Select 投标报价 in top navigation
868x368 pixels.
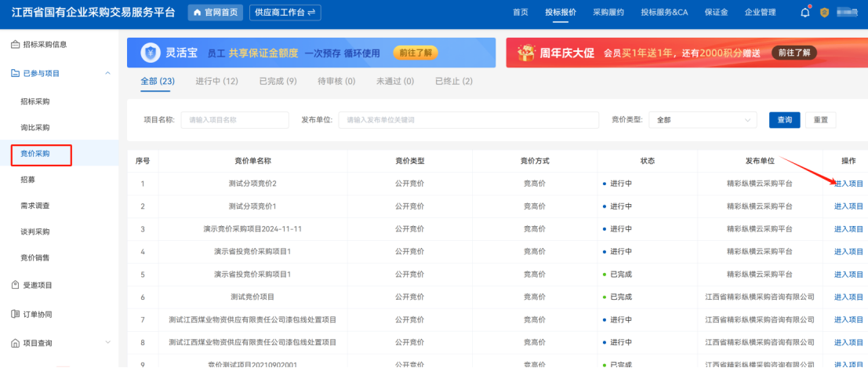[560, 13]
